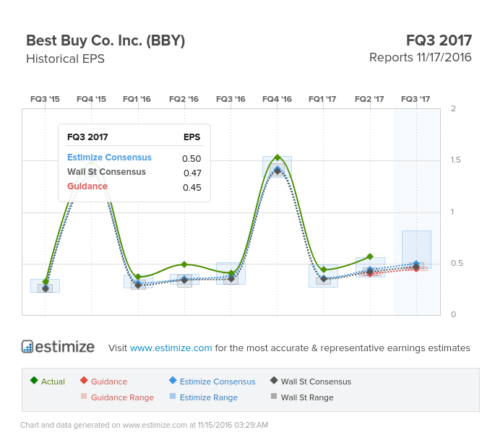Toggle the Guidance Range legend label
Image resolution: width=495 pixels, height=448 pixels.
(x=123, y=397)
